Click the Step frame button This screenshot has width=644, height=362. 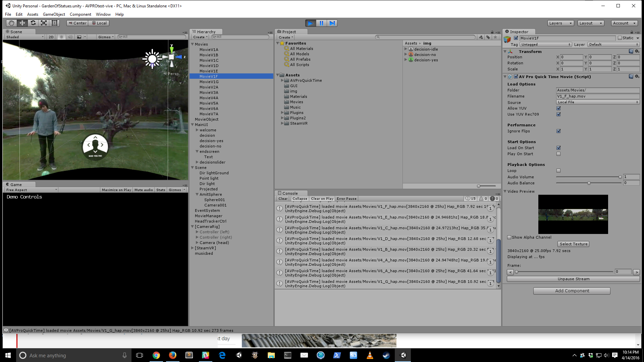coord(332,23)
